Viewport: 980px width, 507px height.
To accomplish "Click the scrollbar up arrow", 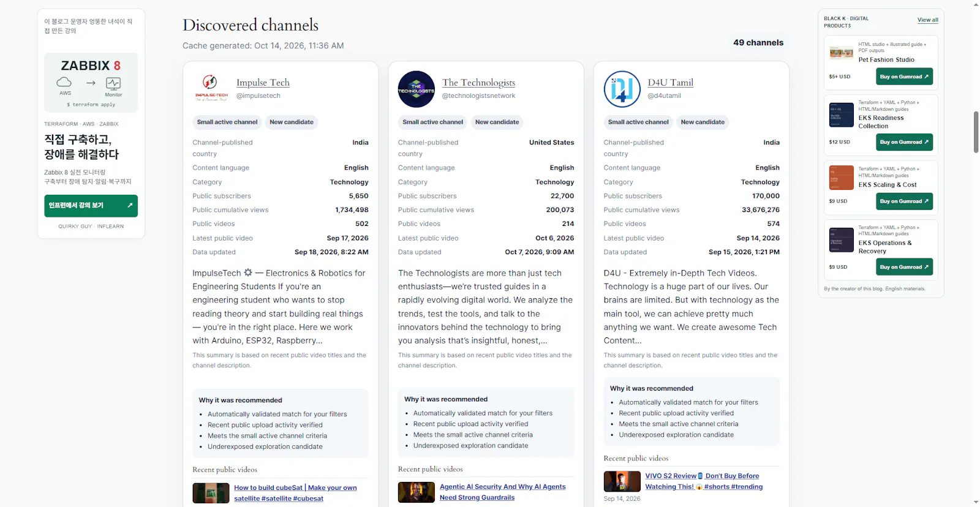I will pos(976,4).
